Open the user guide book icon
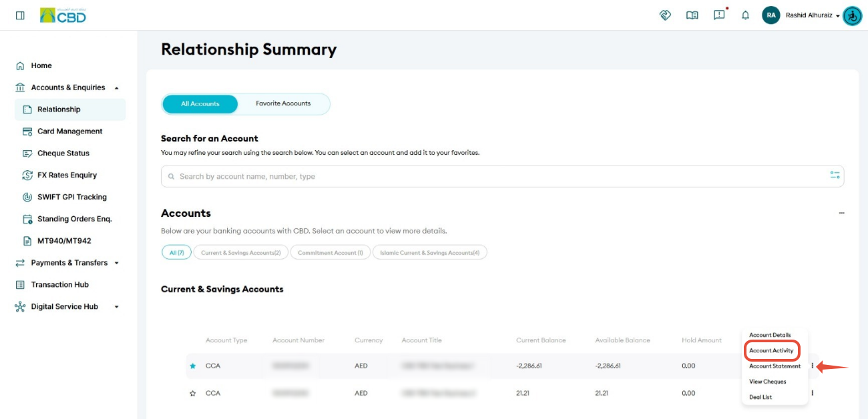The width and height of the screenshot is (868, 419). point(692,15)
